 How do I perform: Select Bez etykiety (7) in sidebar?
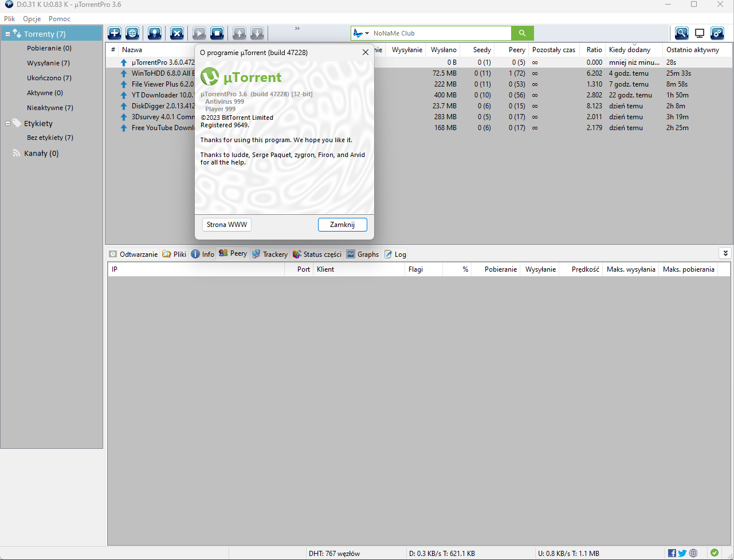click(x=50, y=138)
